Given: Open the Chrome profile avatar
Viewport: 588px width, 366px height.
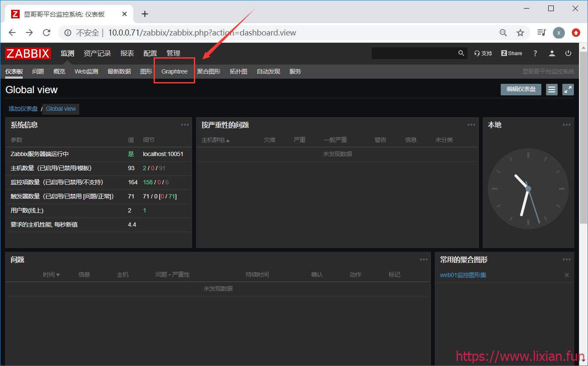Looking at the screenshot, I should [558, 32].
